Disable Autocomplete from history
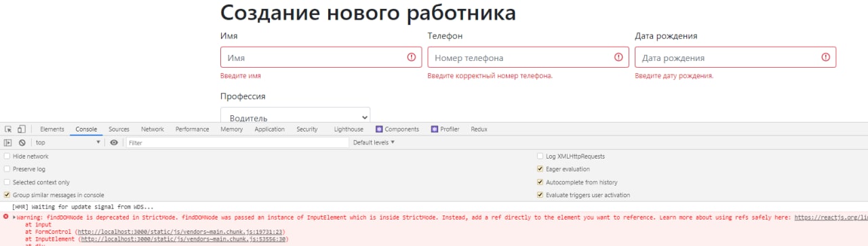 point(540,182)
